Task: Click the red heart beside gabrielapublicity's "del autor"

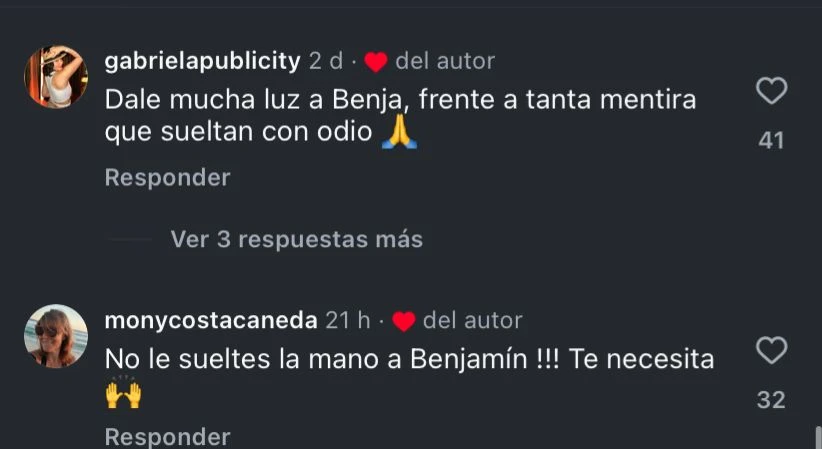Action: coord(376,62)
